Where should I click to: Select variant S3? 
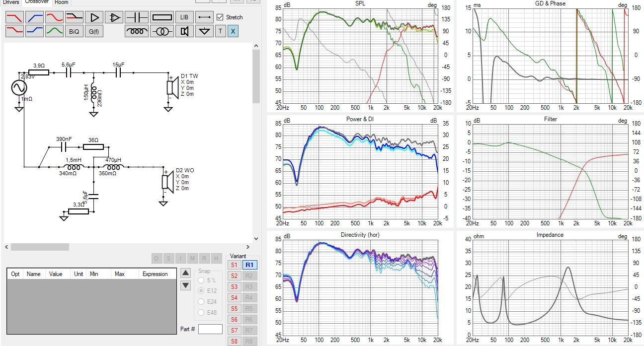234,287
